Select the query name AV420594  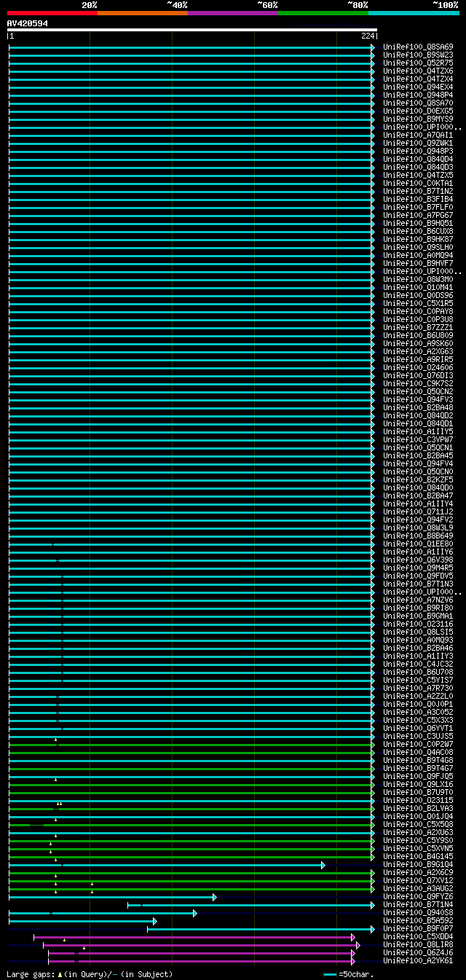28,23
